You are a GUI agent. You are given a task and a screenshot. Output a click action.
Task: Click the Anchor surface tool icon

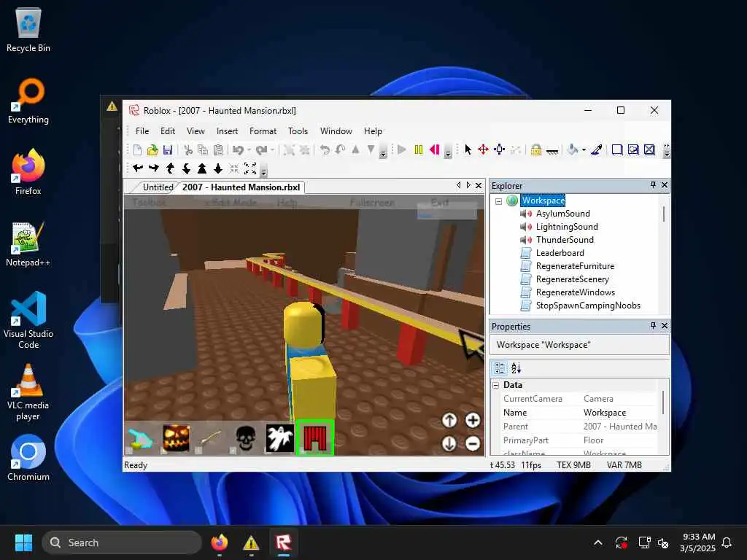(552, 151)
